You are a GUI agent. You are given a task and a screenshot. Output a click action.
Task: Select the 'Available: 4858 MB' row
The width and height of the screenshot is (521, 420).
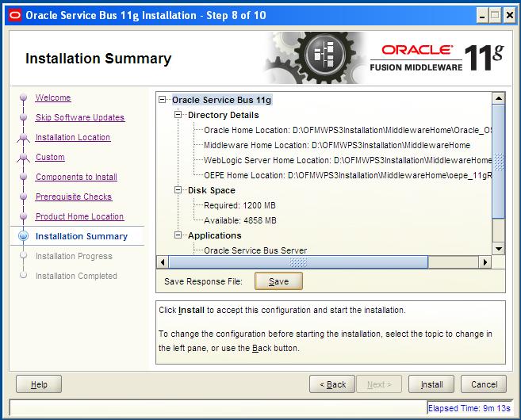(x=240, y=220)
